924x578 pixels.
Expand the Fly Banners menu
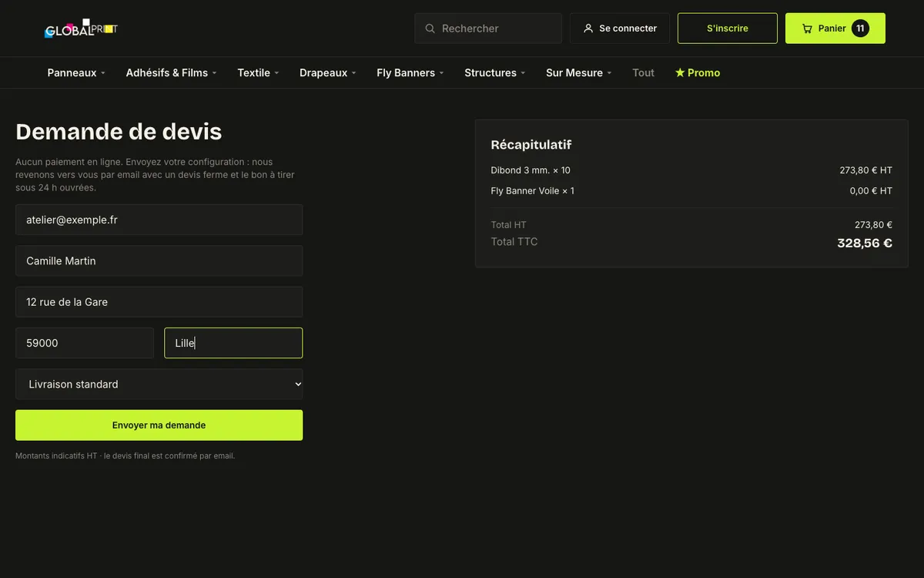tap(410, 72)
